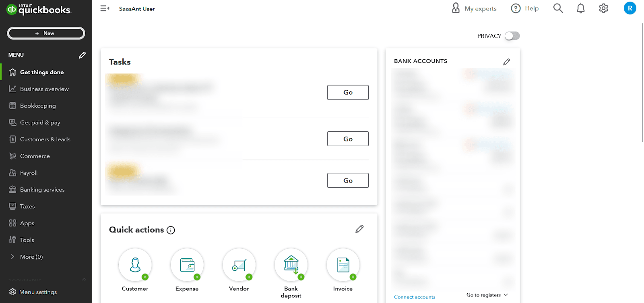
Task: Open Taxes menu item
Action: tap(46, 206)
